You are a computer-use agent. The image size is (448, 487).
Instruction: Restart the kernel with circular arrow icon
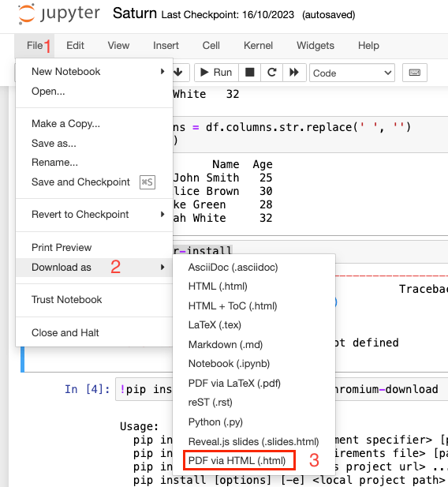pos(271,73)
